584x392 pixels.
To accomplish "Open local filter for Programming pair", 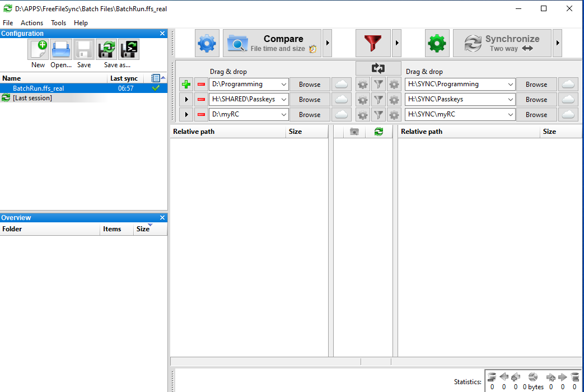I will 379,85.
